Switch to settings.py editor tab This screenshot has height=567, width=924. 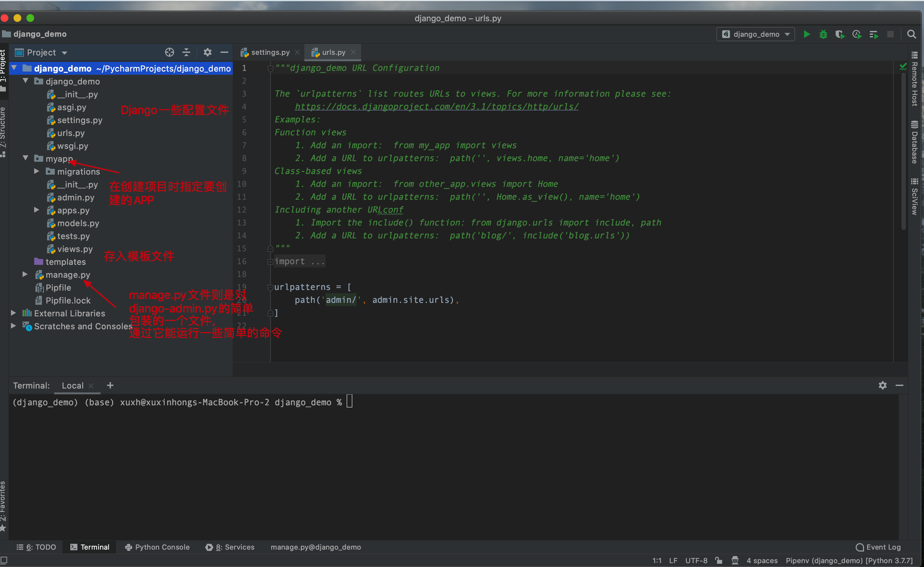pyautogui.click(x=270, y=53)
